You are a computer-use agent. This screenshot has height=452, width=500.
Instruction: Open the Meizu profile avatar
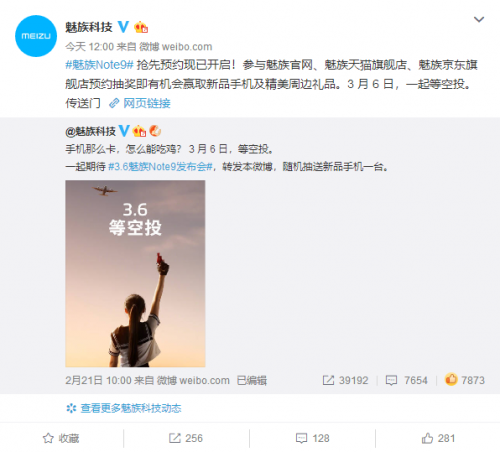point(36,36)
